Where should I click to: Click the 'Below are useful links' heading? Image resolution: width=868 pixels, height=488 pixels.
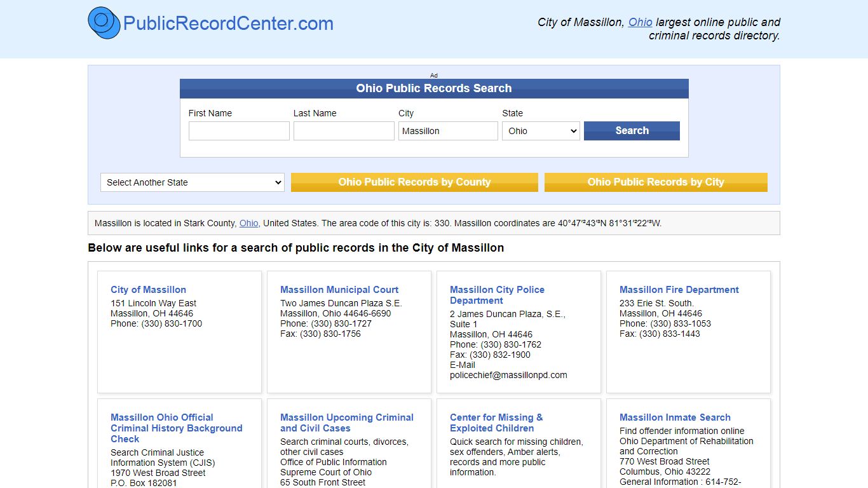tap(296, 248)
